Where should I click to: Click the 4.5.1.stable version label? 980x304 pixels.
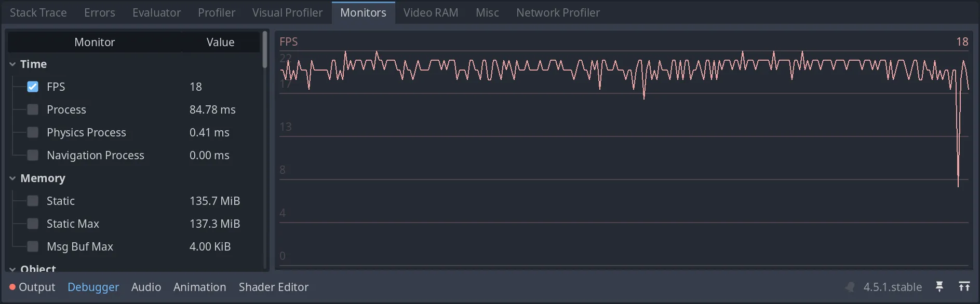tap(893, 286)
